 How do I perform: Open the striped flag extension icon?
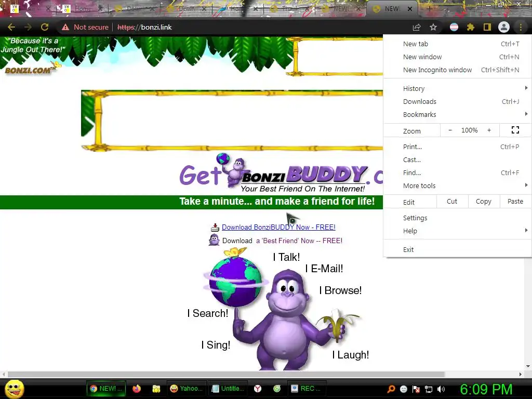tap(454, 27)
